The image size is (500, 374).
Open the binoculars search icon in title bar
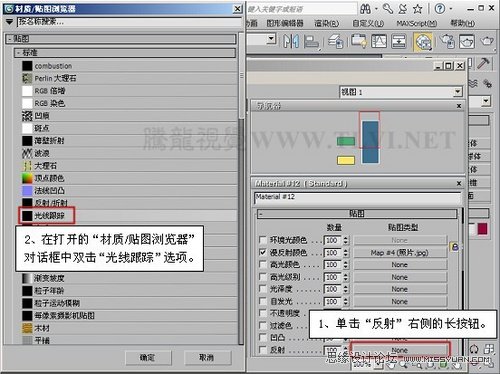(365, 9)
